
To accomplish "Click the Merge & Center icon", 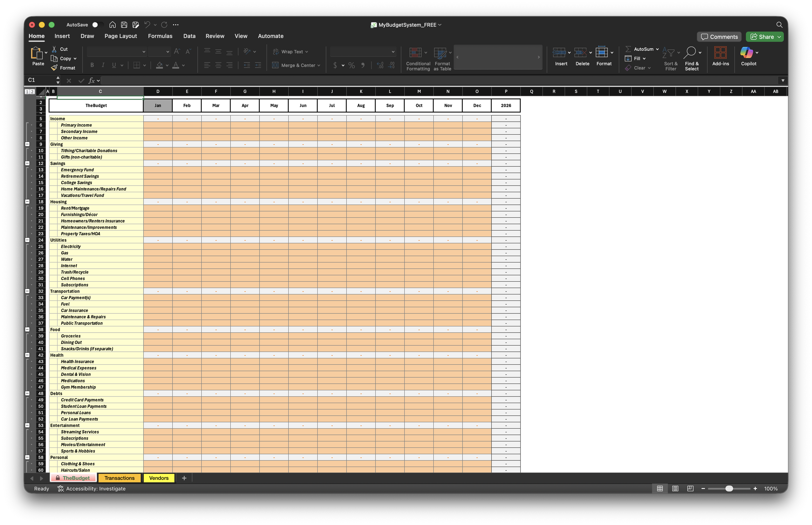I will coord(275,65).
